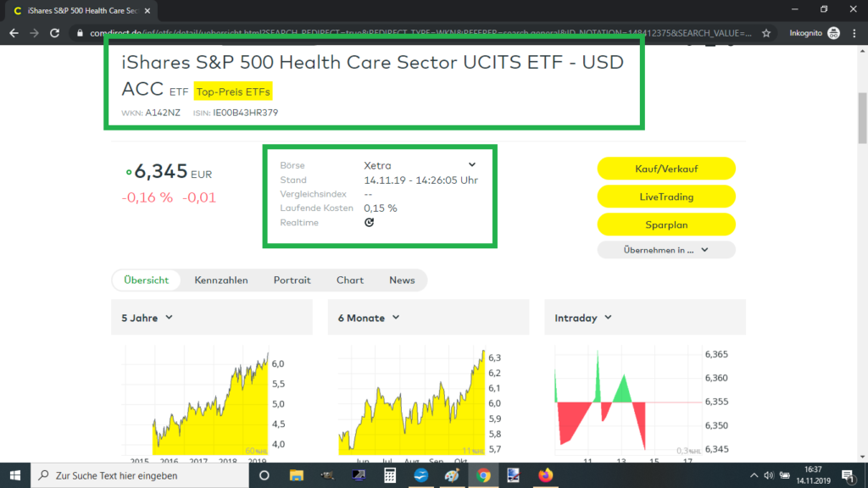Click the Stand timestamp 14.11.19 - 14:26:05 Uhr
The height and width of the screenshot is (488, 868).
pos(420,180)
